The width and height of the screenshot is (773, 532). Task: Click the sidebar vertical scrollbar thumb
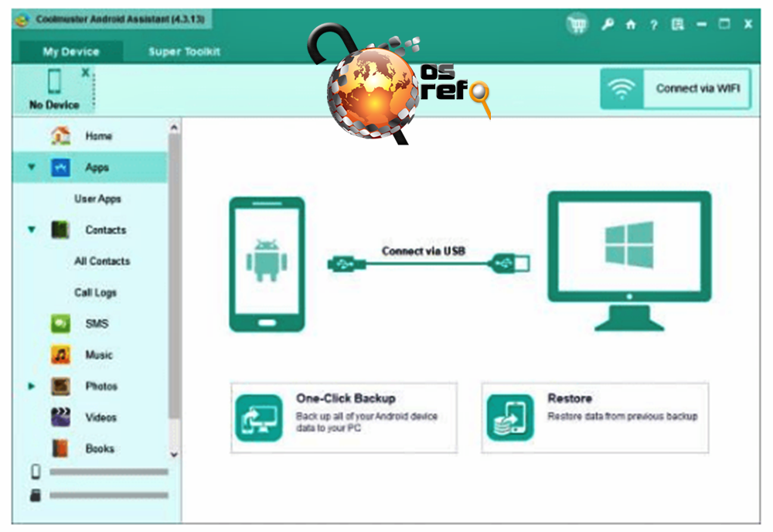coord(173,276)
